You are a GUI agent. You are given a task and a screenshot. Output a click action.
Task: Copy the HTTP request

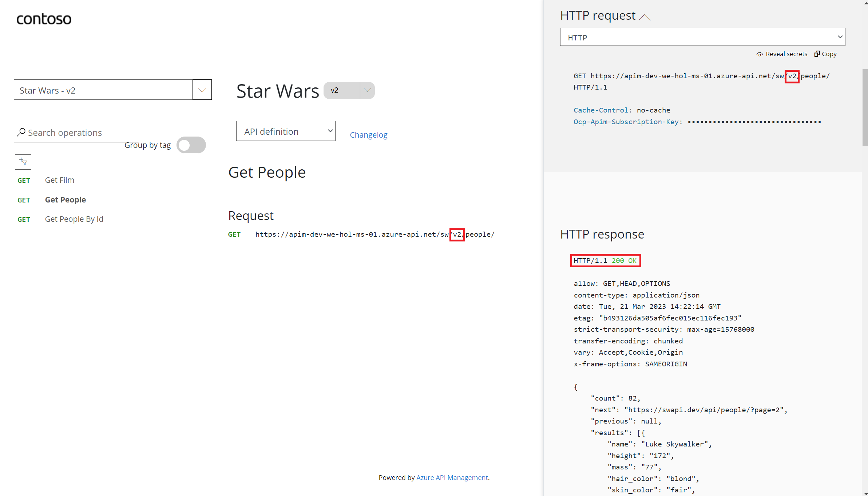coord(825,54)
